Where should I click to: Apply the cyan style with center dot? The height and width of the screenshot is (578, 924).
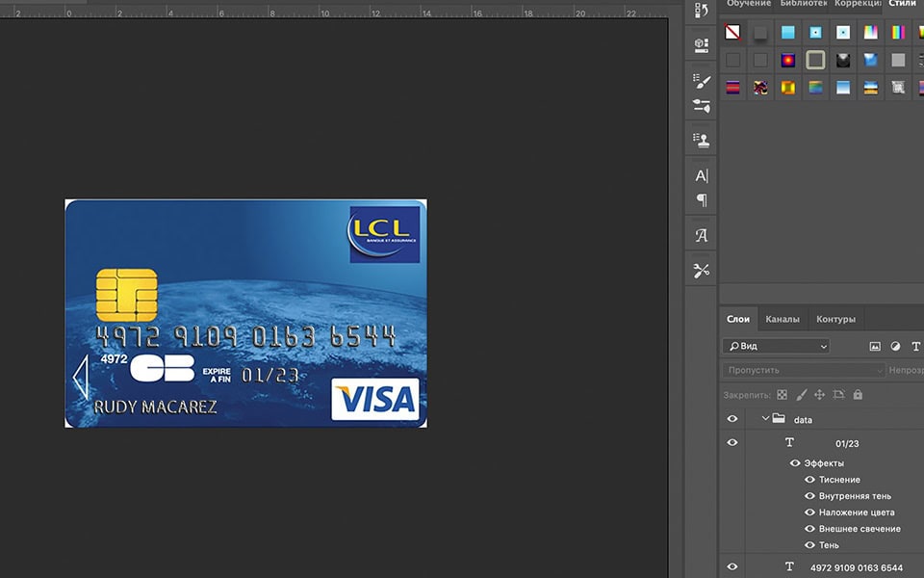pos(815,32)
